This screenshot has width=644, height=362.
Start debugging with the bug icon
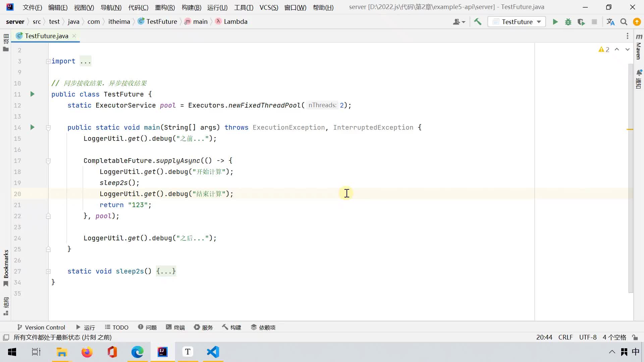point(568,22)
